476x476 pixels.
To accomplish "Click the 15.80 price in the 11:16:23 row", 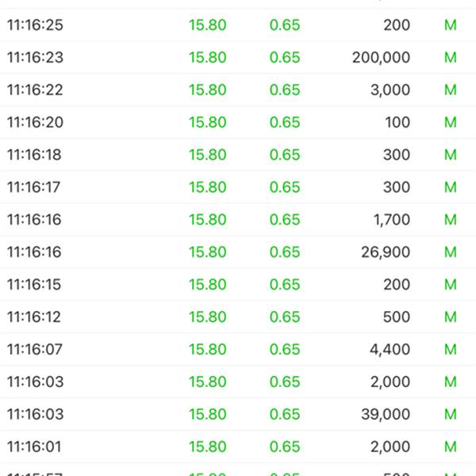I will pos(208,57).
